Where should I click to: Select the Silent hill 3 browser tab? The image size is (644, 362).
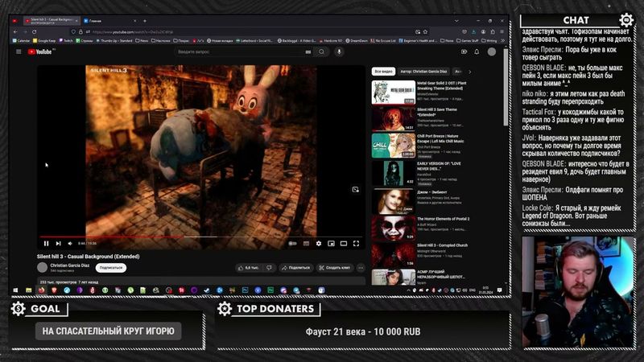coord(51,21)
